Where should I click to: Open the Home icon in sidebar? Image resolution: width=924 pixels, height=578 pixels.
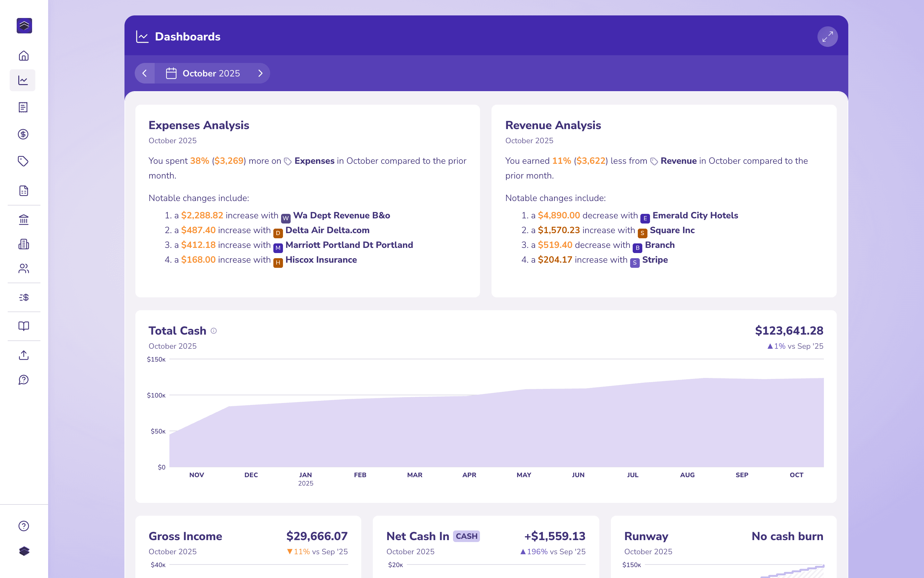(x=24, y=56)
